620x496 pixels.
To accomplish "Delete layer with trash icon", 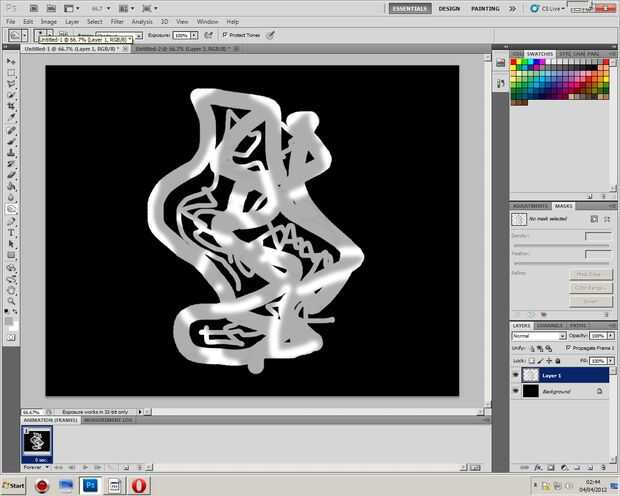I will (603, 468).
